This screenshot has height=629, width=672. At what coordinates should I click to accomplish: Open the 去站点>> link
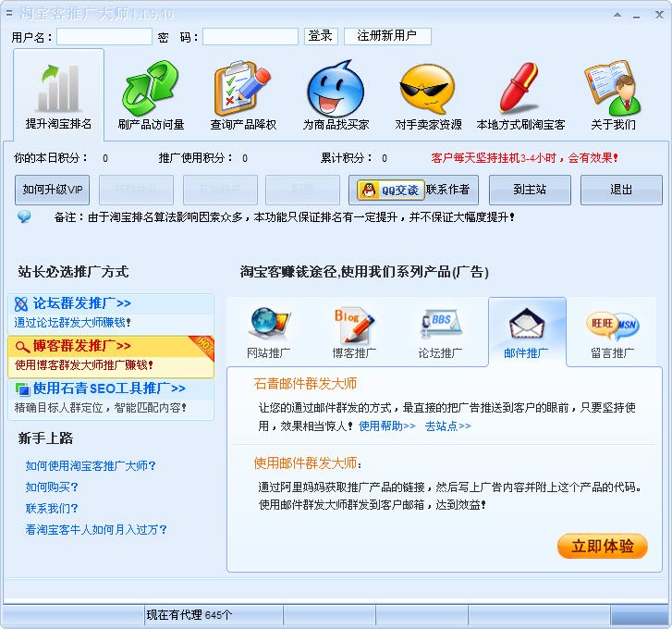click(448, 425)
